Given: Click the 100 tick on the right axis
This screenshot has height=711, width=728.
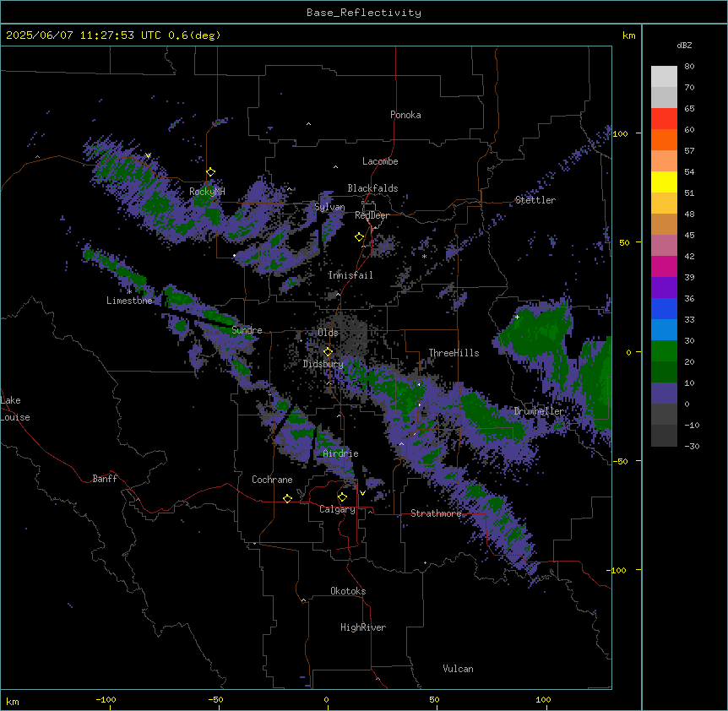Looking at the screenshot, I should pos(620,133).
